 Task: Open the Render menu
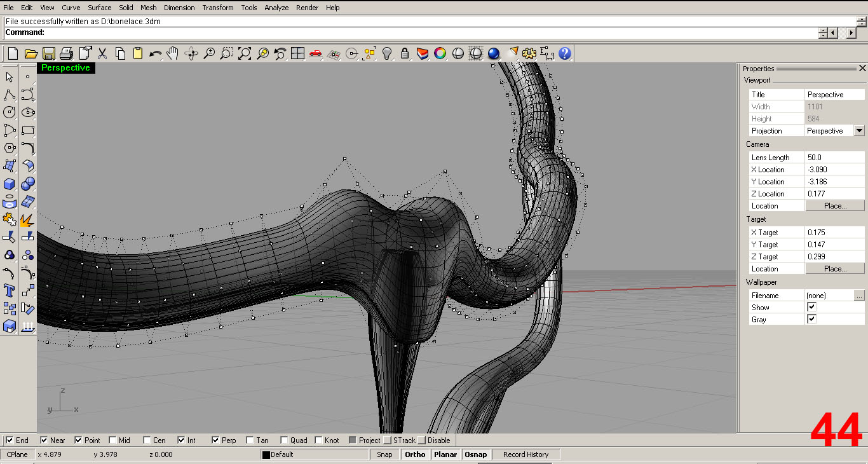click(x=308, y=8)
